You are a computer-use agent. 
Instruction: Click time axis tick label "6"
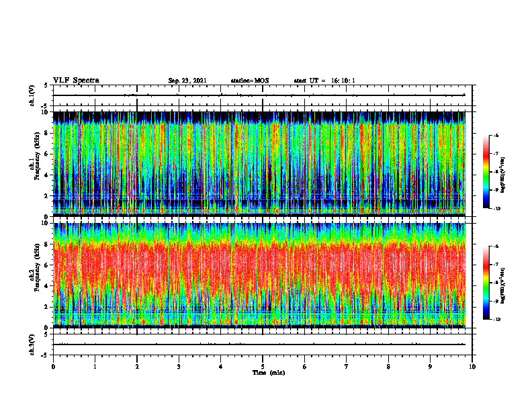[x=305, y=367]
